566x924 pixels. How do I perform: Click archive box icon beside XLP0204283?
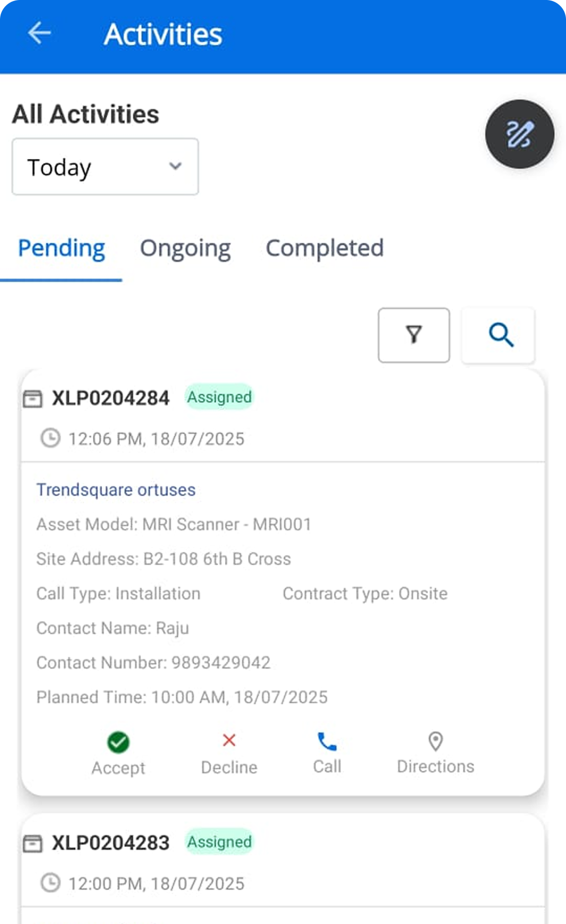pos(33,843)
